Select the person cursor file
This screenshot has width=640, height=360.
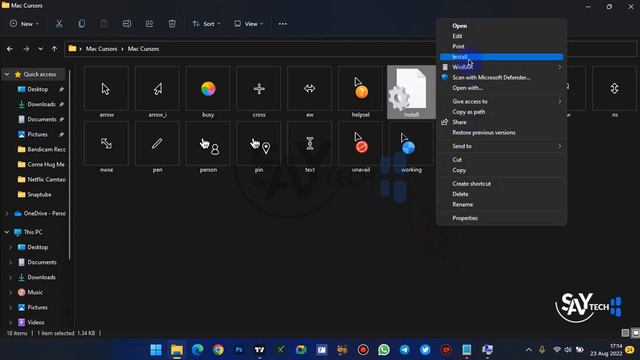click(x=208, y=147)
